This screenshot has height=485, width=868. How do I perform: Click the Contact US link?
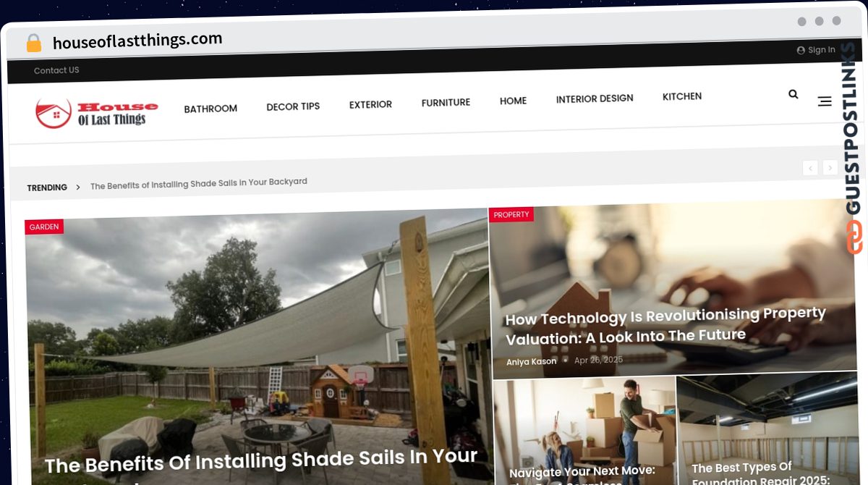(56, 70)
